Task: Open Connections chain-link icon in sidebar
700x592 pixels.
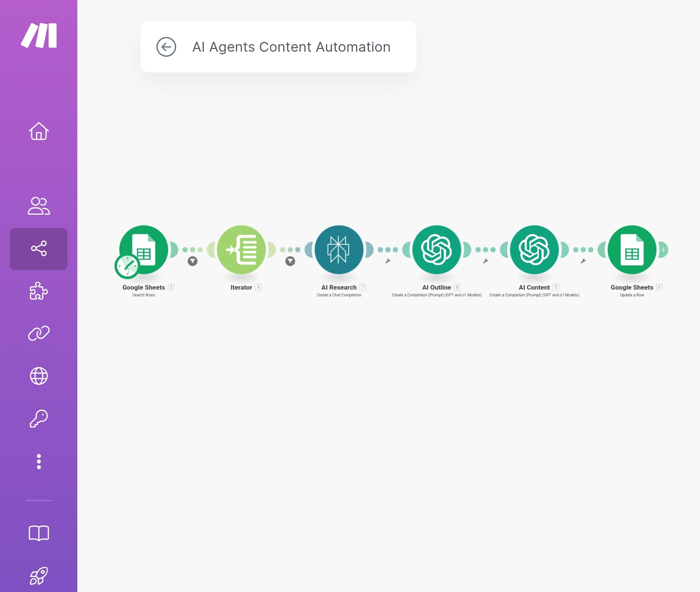Action: click(x=39, y=334)
